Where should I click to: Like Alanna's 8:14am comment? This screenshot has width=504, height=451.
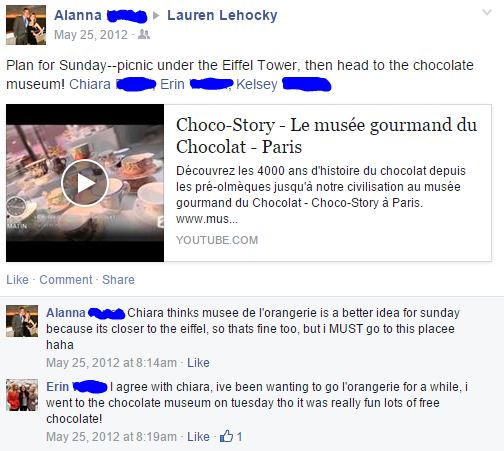pyautogui.click(x=198, y=363)
